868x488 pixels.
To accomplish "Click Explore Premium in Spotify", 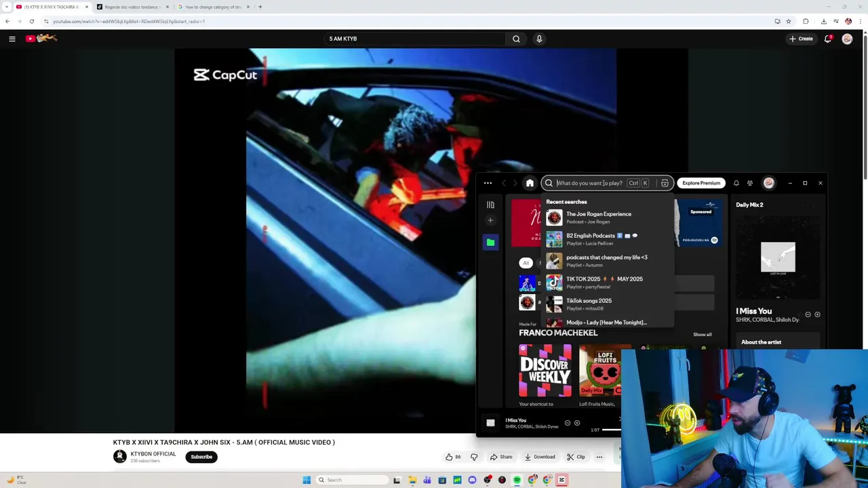I will point(701,183).
